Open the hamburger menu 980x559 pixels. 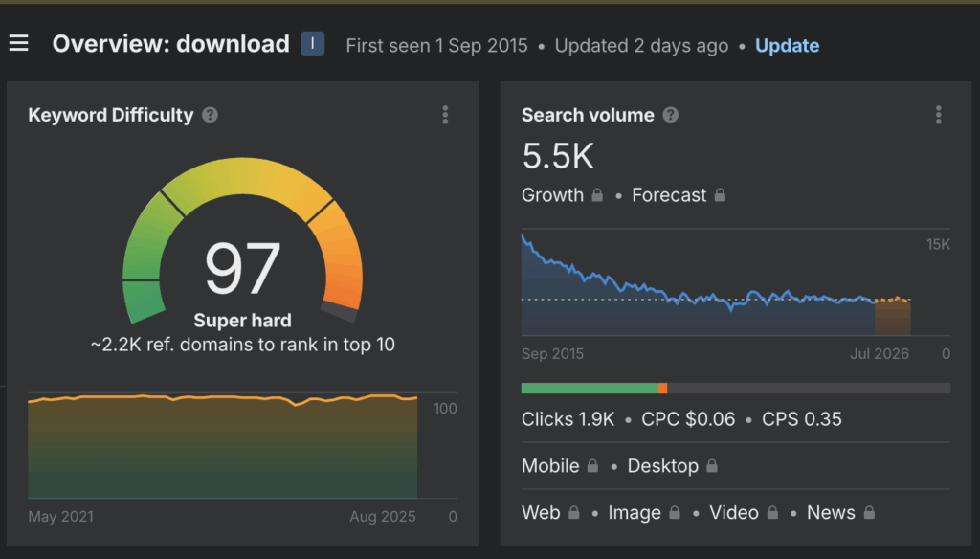coord(19,44)
